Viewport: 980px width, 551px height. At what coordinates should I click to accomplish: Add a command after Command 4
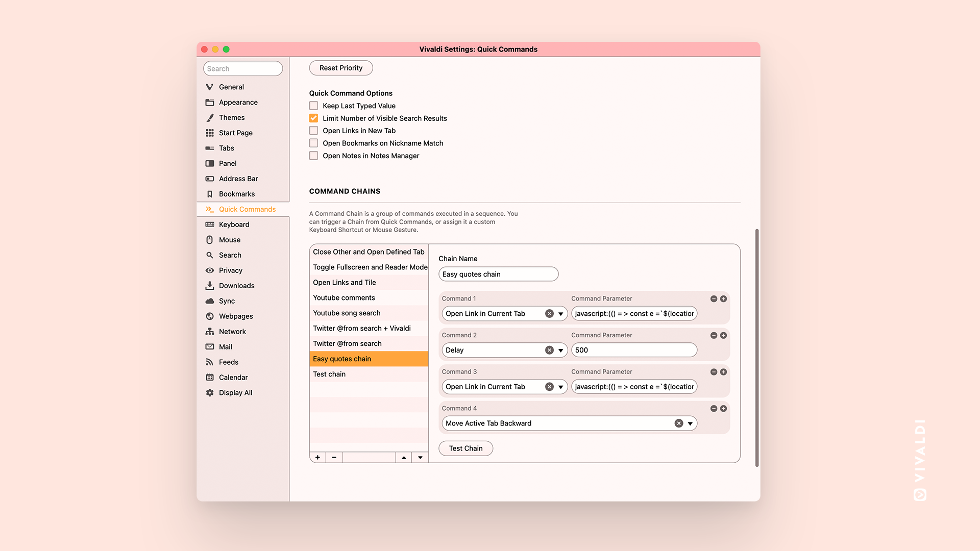(x=723, y=409)
